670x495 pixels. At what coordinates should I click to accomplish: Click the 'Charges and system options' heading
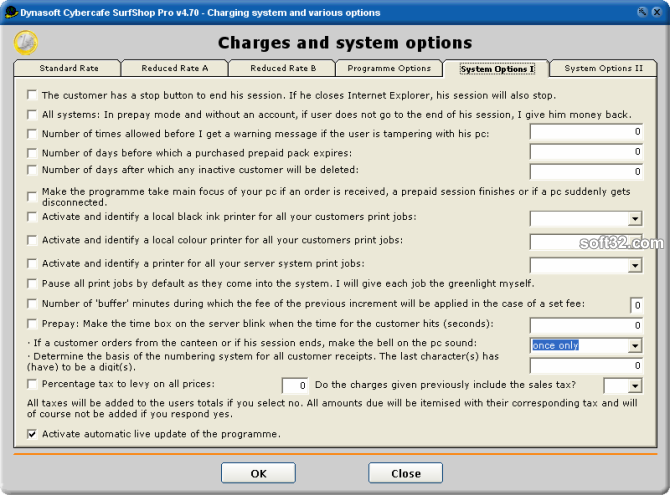[x=345, y=43]
